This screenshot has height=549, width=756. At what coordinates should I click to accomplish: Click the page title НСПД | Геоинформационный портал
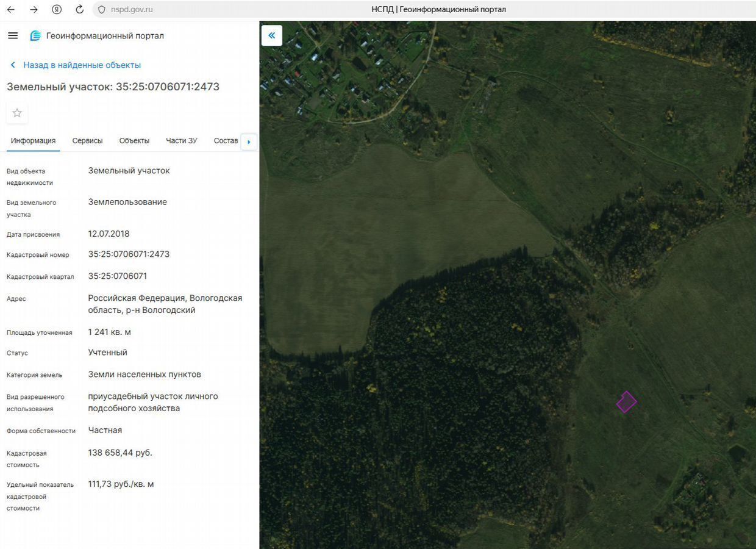tap(438, 9)
